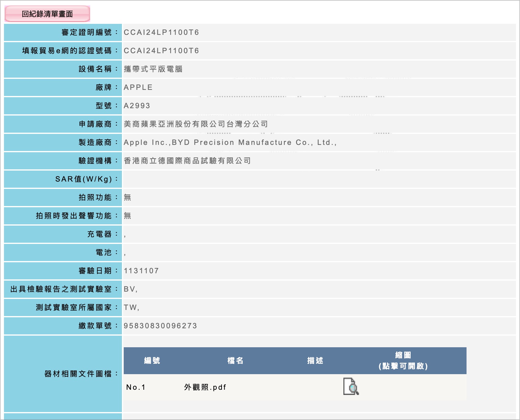Select the lab country value TW,
The width and height of the screenshot is (520, 420).
[131, 308]
